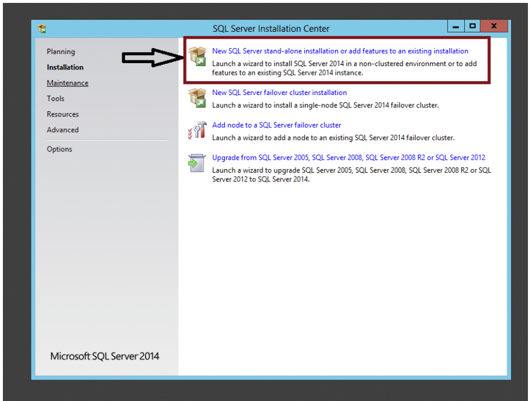Click text about adding node to existing cluster
This screenshot has height=401, width=532.
(x=333, y=138)
